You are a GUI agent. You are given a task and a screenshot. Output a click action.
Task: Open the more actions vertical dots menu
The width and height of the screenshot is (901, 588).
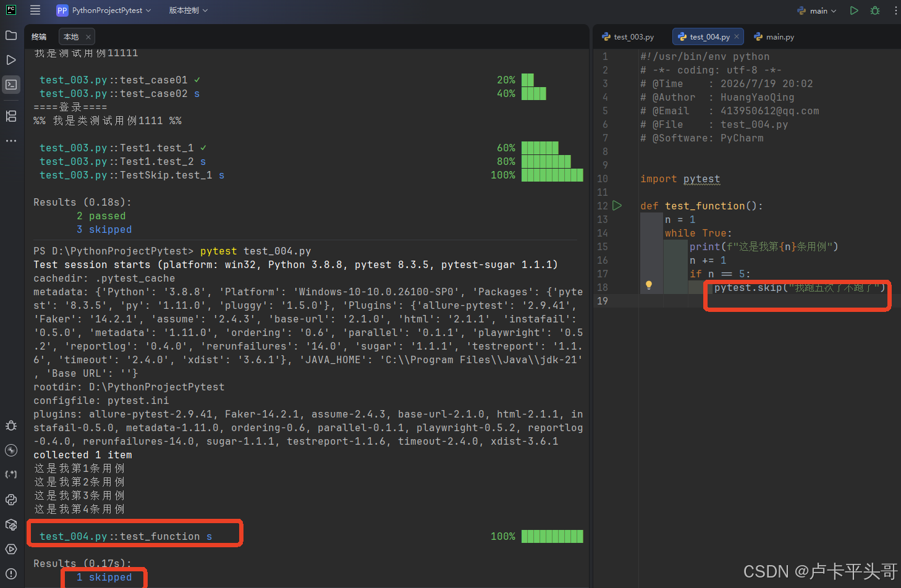point(895,10)
